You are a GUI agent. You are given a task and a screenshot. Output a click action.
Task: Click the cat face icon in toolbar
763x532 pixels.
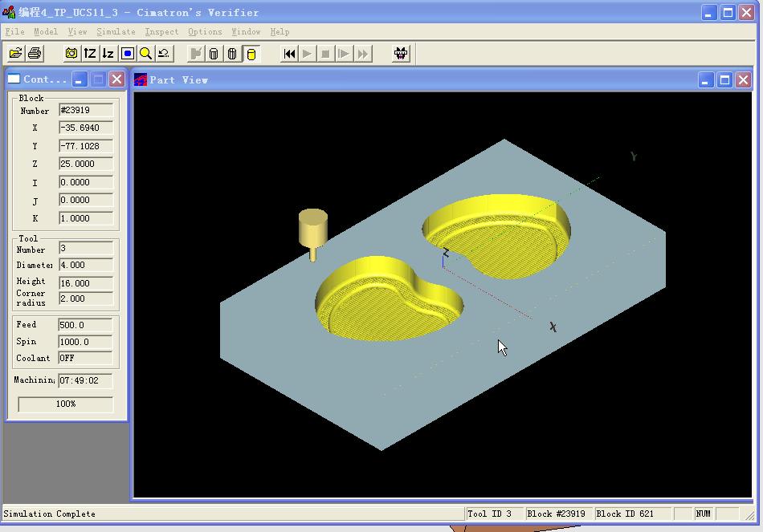click(x=401, y=54)
